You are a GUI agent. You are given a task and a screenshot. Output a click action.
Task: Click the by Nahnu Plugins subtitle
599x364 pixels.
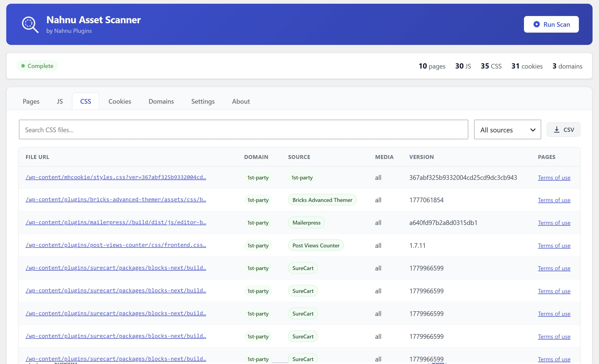tap(69, 31)
